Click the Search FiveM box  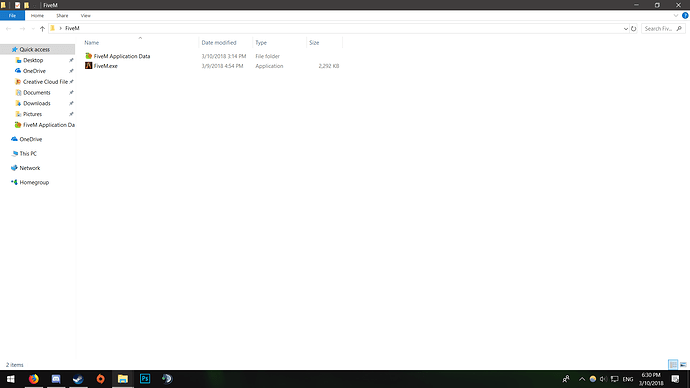pos(662,29)
